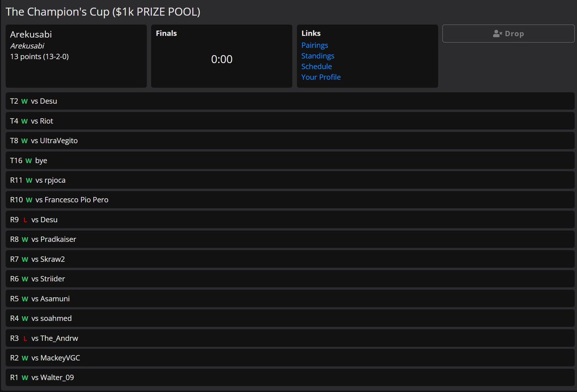
Task: Click the 0:00 Finals timer
Action: [222, 59]
